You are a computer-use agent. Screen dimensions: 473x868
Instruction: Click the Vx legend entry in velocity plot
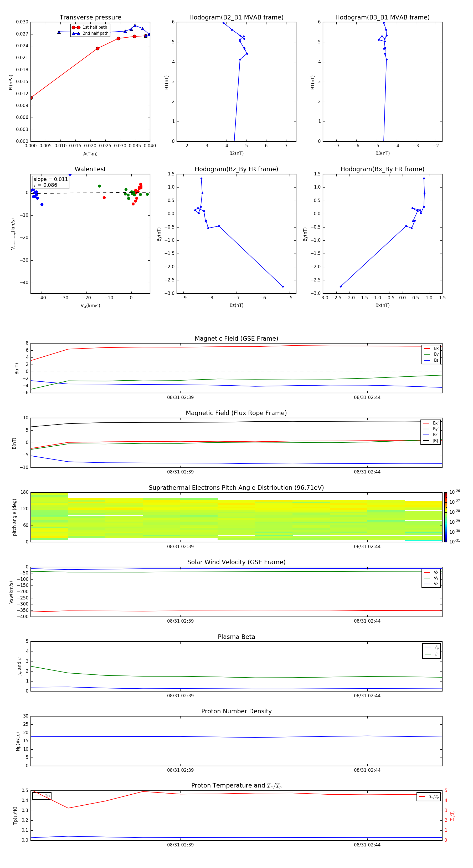(x=431, y=572)
